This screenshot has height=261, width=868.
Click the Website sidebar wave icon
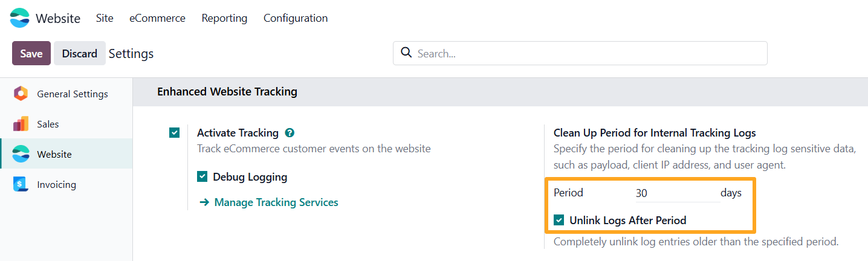[x=21, y=154]
